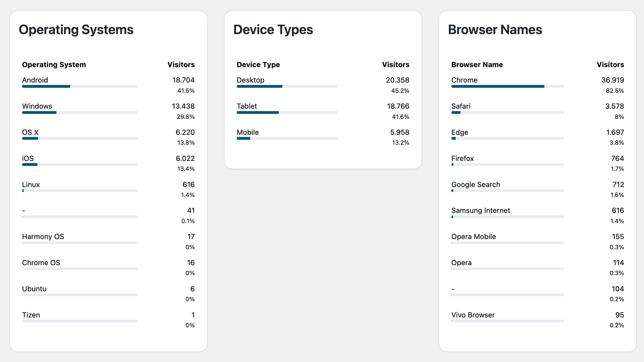Click the Tablet visitors progress bar

(287, 113)
